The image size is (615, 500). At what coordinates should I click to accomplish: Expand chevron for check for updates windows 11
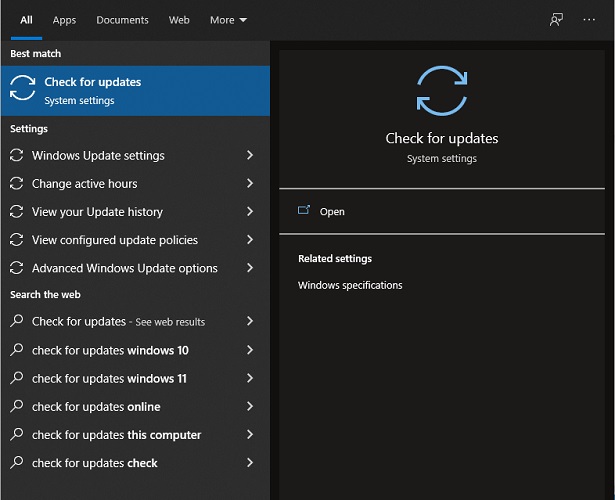pyautogui.click(x=249, y=379)
